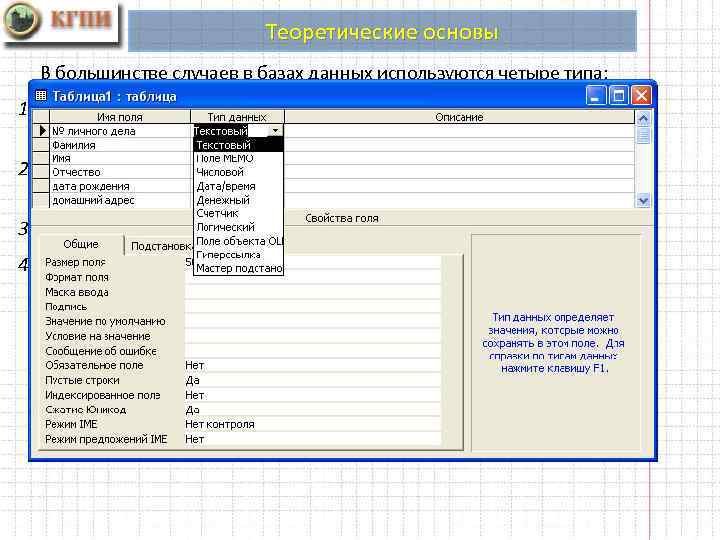Choose Денежный data type
This screenshot has height=540, width=720.
coord(238,200)
